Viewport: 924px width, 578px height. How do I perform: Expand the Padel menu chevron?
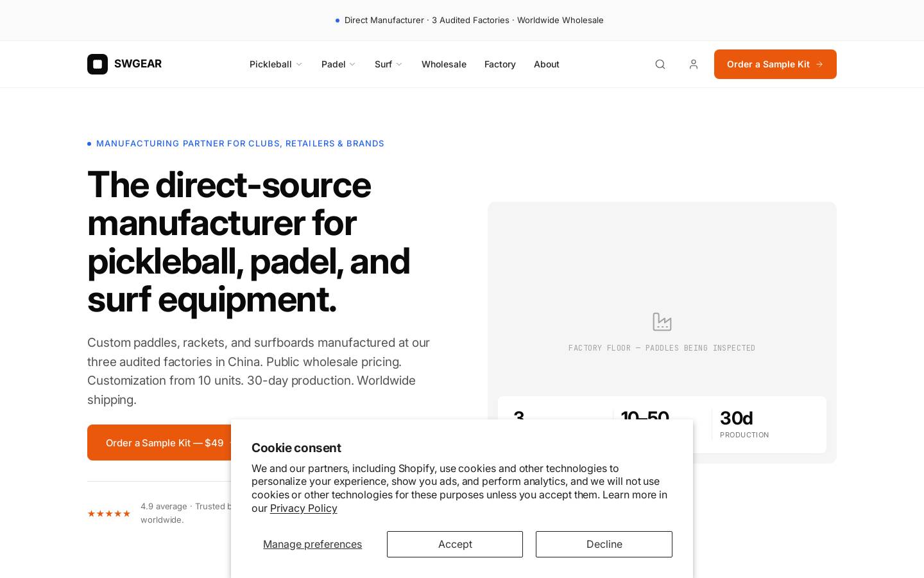click(352, 64)
